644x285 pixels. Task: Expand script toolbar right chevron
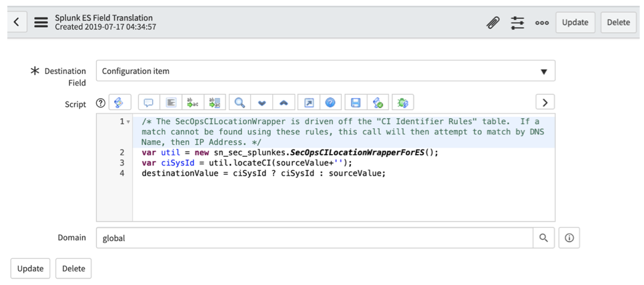[x=545, y=103]
